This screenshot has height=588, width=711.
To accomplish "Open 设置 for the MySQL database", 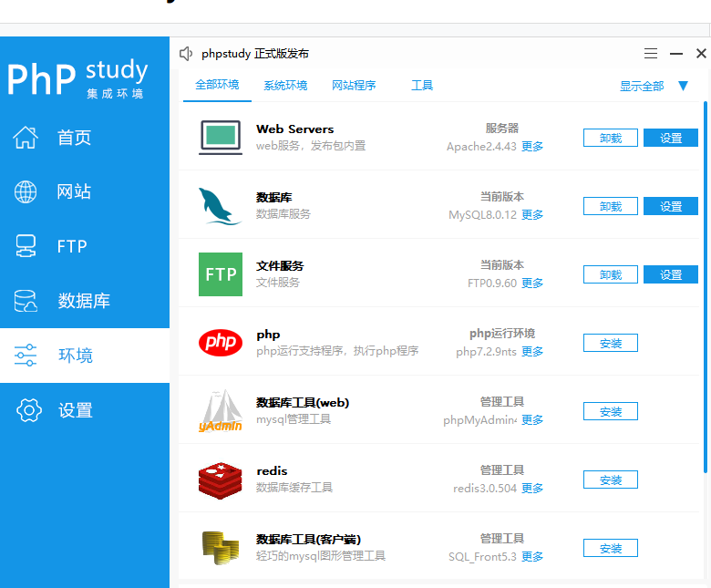I will point(671,206).
